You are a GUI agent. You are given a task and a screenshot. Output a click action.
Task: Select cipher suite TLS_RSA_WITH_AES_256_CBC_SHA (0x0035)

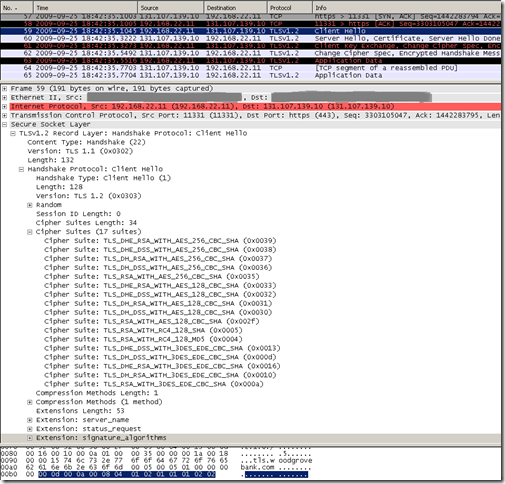pyautogui.click(x=152, y=277)
